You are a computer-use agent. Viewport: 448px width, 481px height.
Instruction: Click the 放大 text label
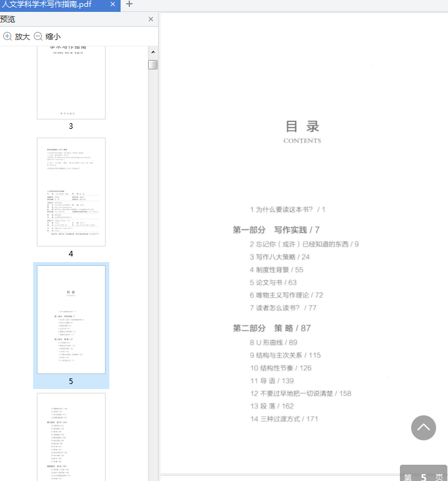pos(22,37)
